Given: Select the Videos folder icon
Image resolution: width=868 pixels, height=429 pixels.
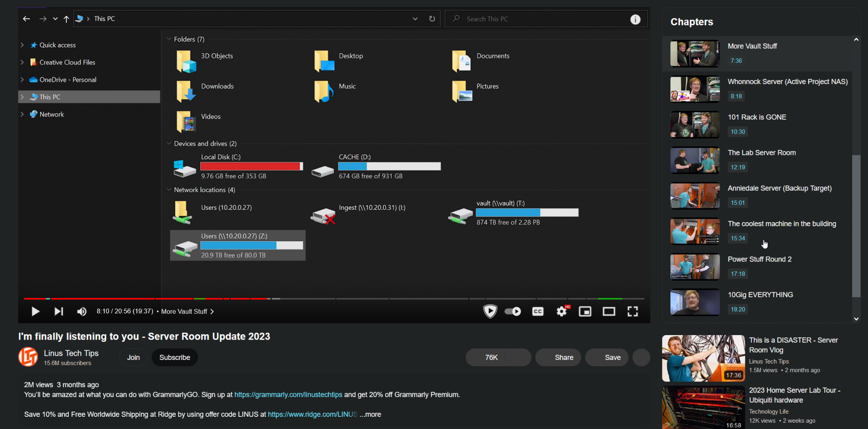Looking at the screenshot, I should pyautogui.click(x=186, y=122).
